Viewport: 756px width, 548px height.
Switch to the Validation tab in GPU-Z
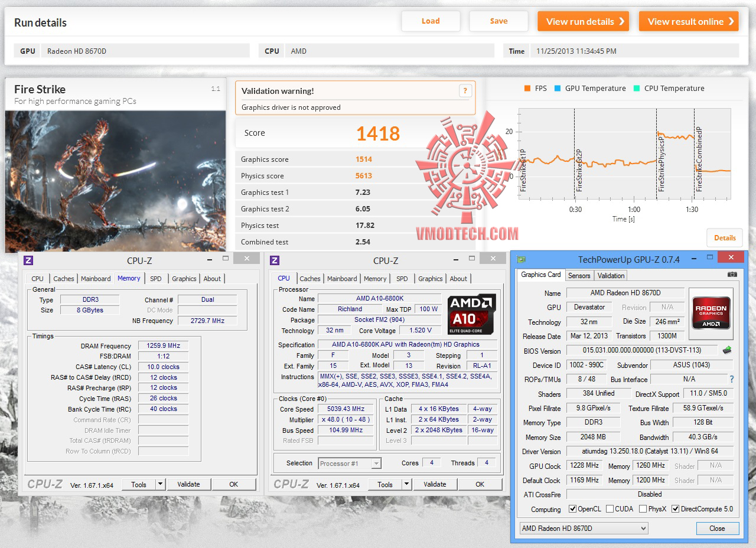pyautogui.click(x=611, y=276)
